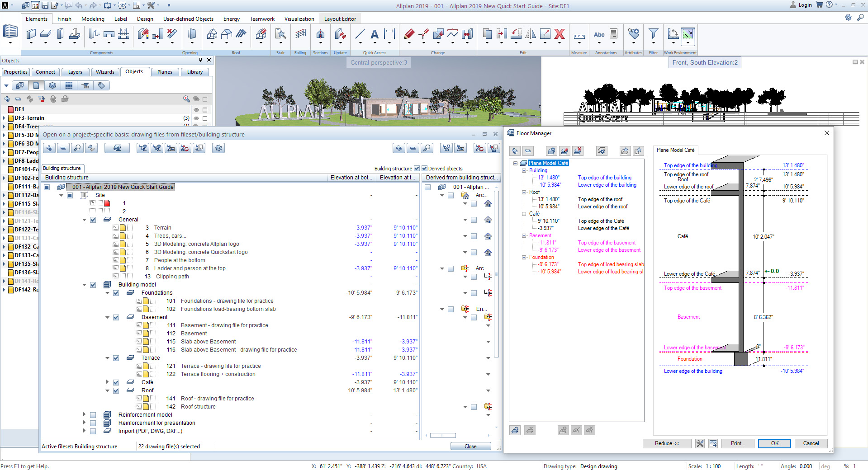Viewport: 868px width, 470px height.
Task: Collapse the Roof node in building structure
Action: click(107, 390)
